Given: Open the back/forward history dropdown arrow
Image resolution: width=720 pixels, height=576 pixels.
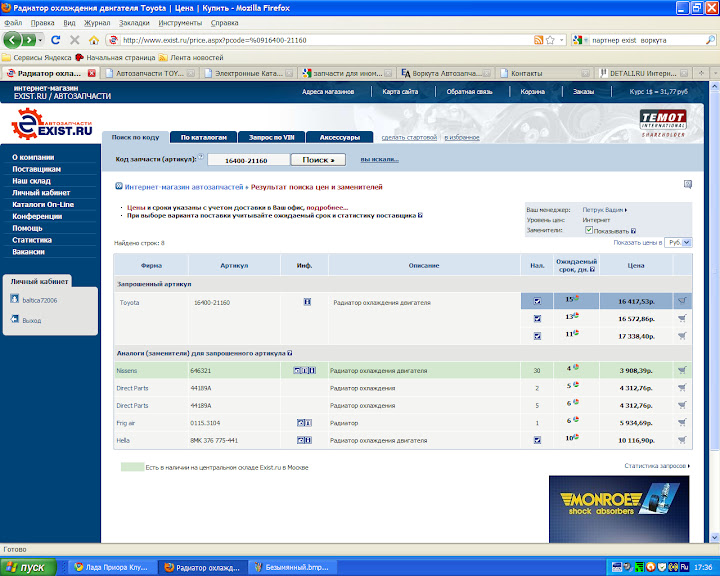Looking at the screenshot, I should point(40,40).
